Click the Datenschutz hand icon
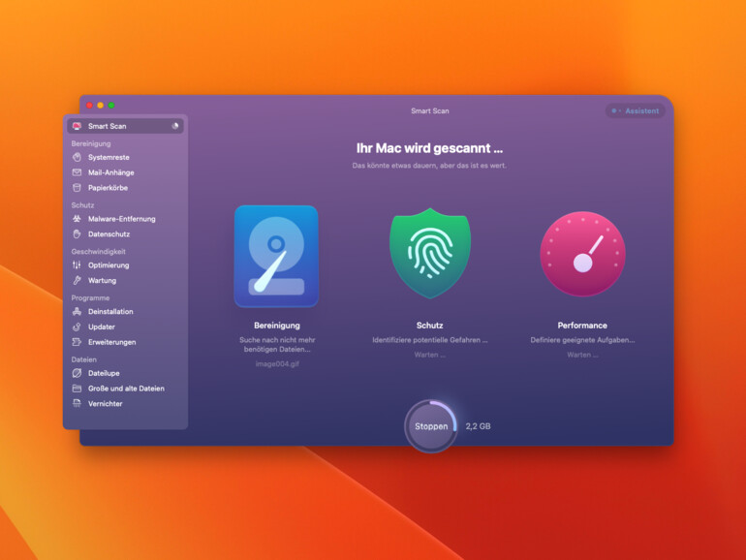Screen dimensions: 746x560 point(78,234)
